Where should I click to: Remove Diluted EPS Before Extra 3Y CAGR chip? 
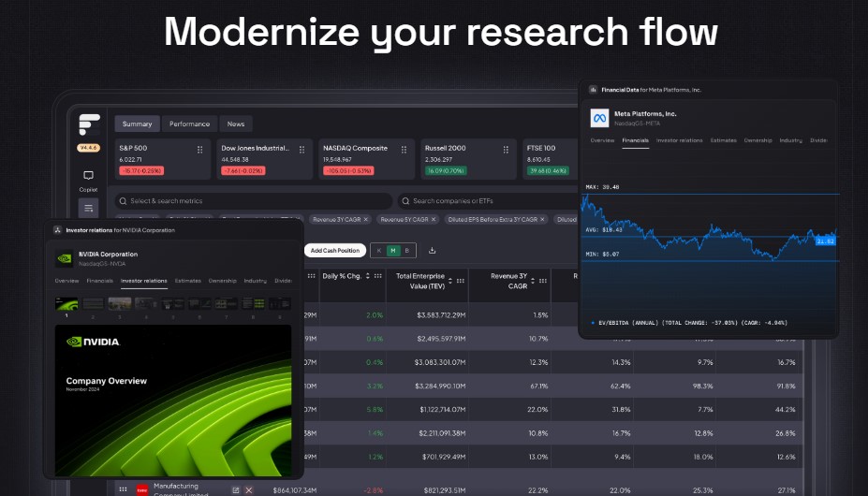pos(542,220)
